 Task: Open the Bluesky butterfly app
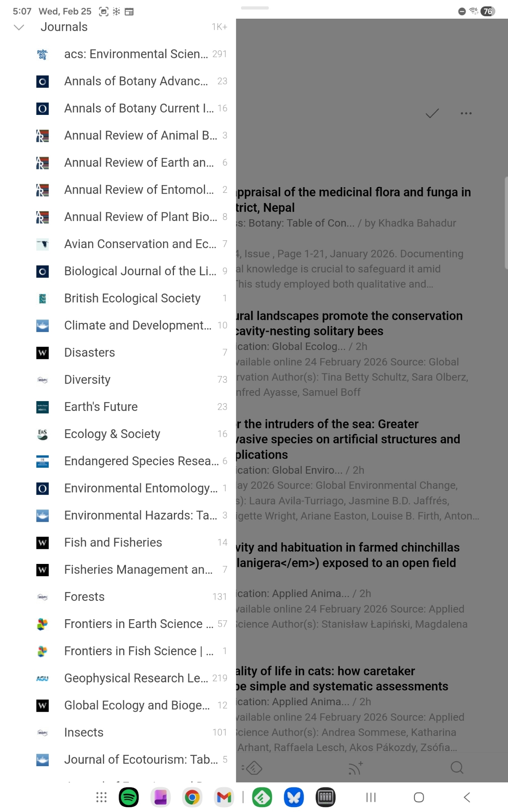point(294,797)
